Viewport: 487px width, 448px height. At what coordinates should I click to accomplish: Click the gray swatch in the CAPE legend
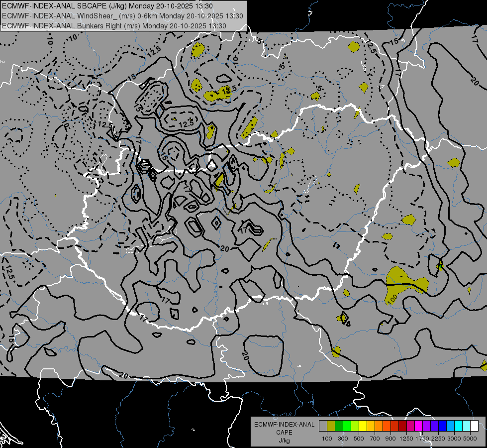pos(323,426)
